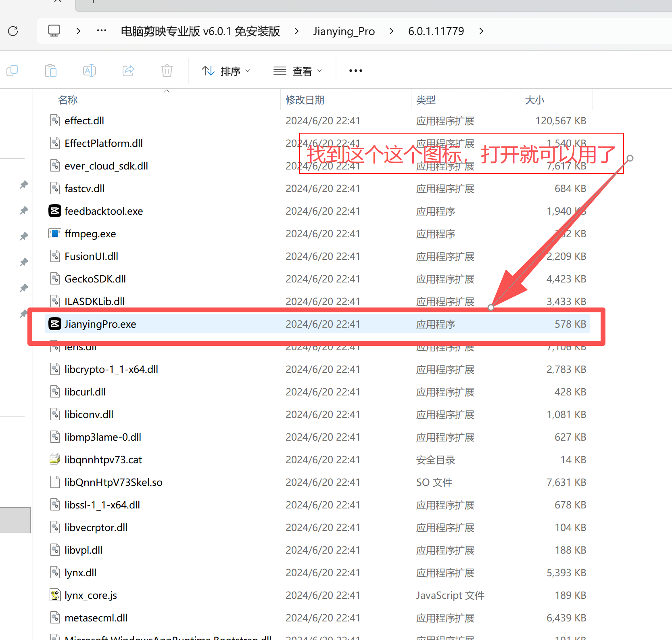This screenshot has width=672, height=640.
Task: Click the 120,567 KB size of effect.dll
Action: (561, 121)
